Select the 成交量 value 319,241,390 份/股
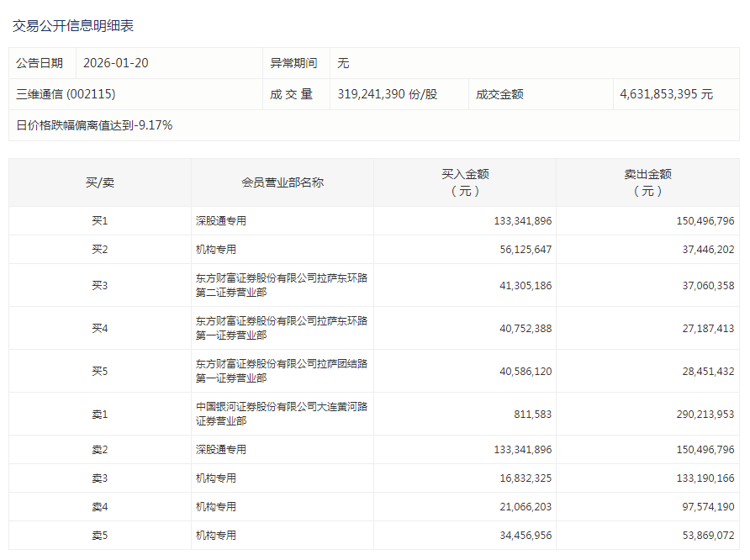 pyautogui.click(x=387, y=94)
